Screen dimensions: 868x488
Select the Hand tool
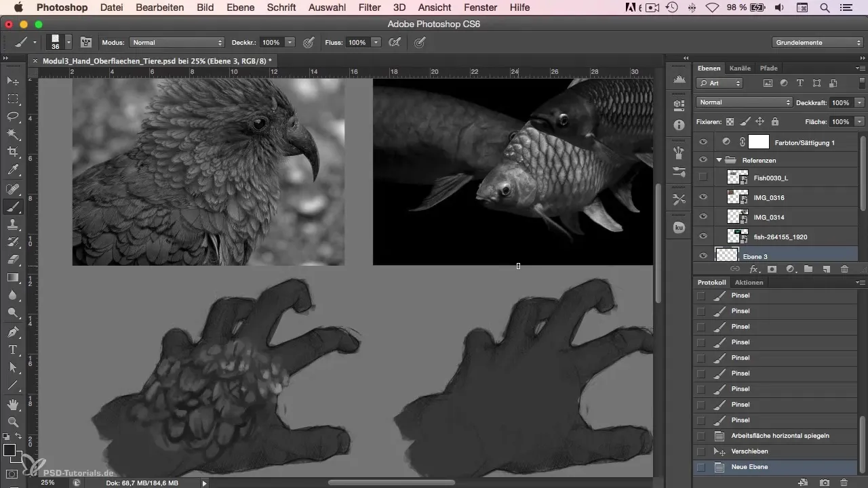(x=13, y=405)
